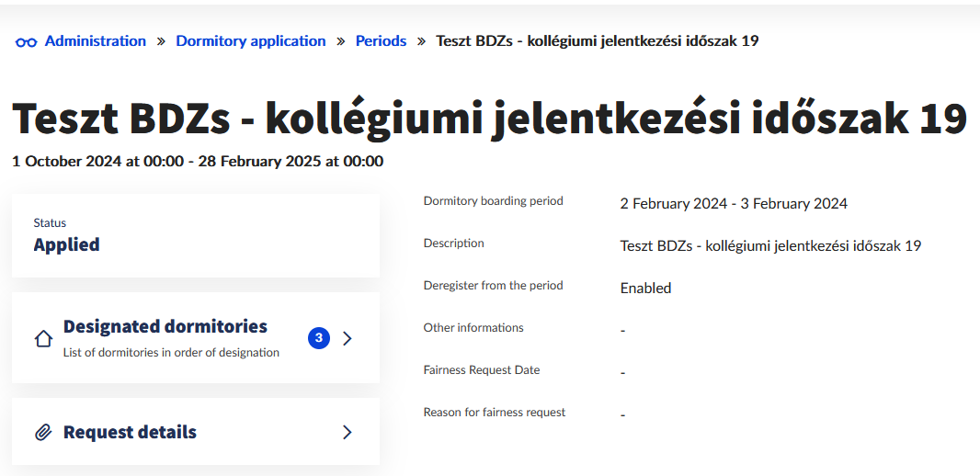This screenshot has width=980, height=476.
Task: Expand Designated dormitories using its chevron
Action: pos(347,338)
